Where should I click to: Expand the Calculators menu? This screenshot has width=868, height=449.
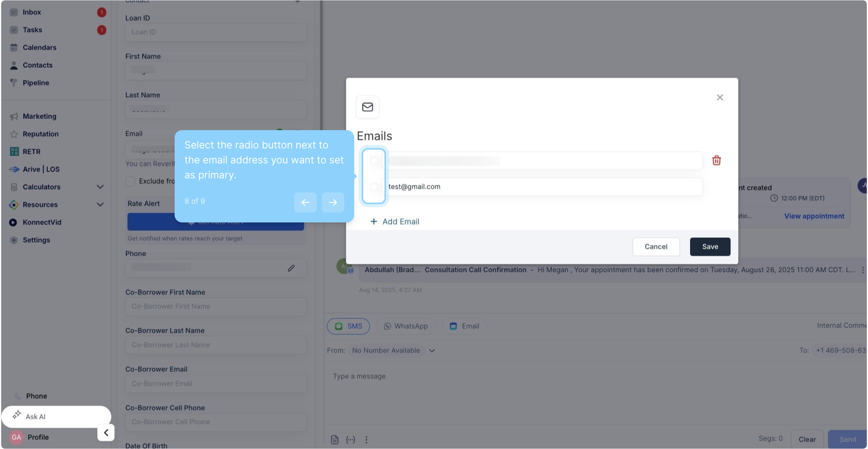pyautogui.click(x=100, y=187)
